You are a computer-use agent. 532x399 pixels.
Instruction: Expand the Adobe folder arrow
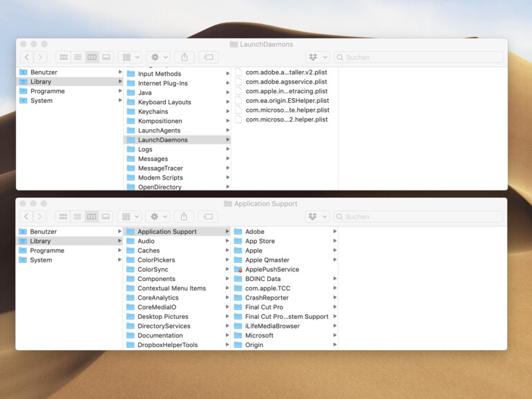[335, 232]
